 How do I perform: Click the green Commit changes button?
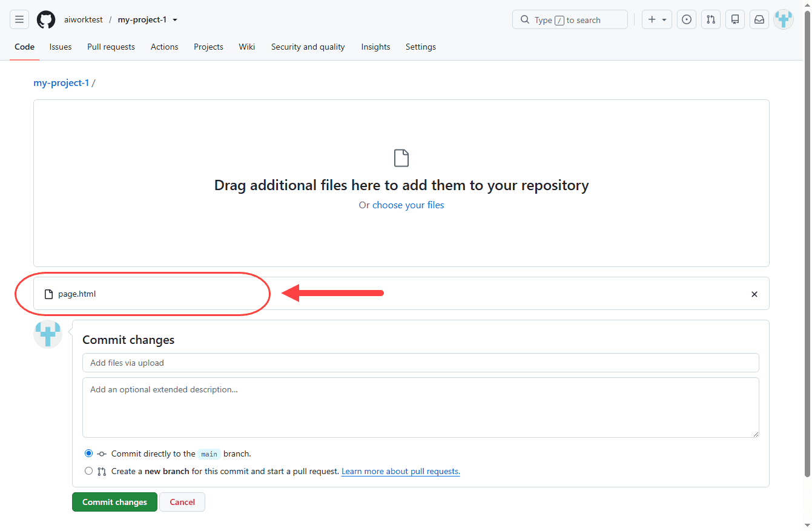115,502
